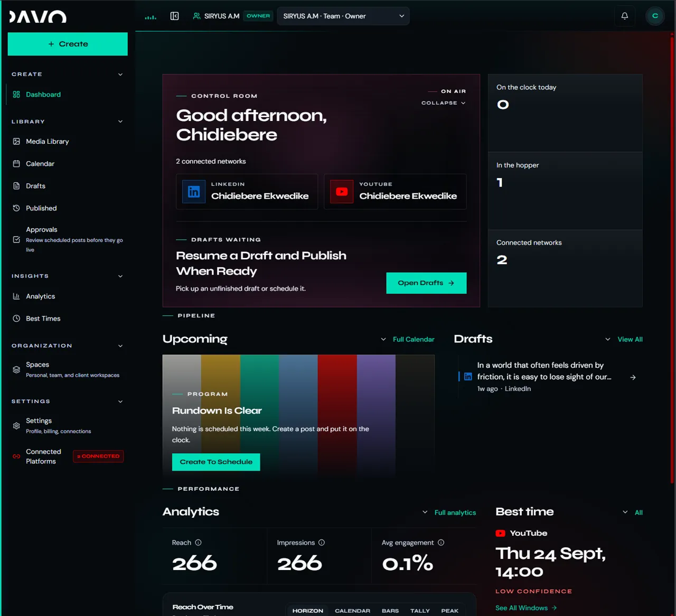The width and height of the screenshot is (676, 616).
Task: Click the Drafts document icon in sidebar
Action: tap(16, 186)
